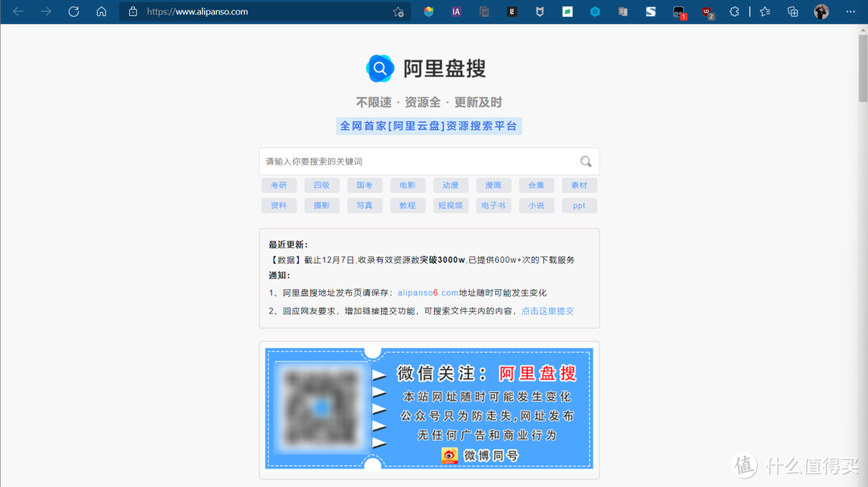Open the extensions puzzle piece menu

click(x=734, y=11)
